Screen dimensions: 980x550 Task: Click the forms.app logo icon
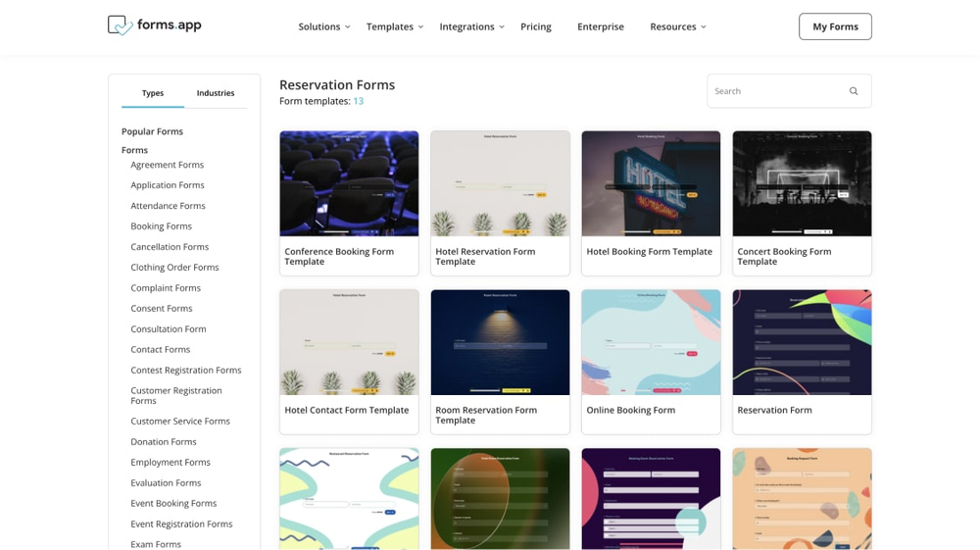click(x=120, y=25)
